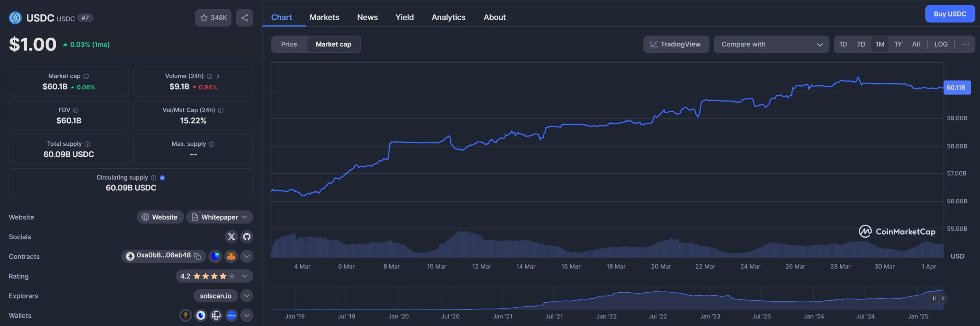This screenshot has width=980, height=326.
Task: Open the Ledger wallet icon
Action: pos(216,315)
